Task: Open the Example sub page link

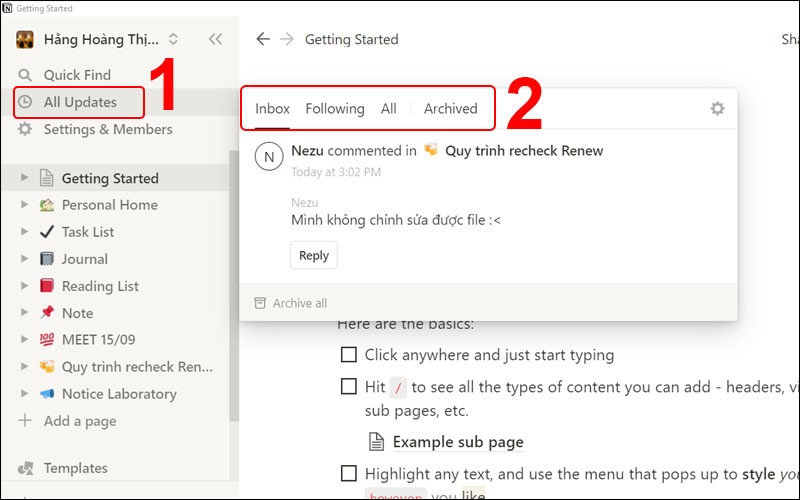Action: 458,441
